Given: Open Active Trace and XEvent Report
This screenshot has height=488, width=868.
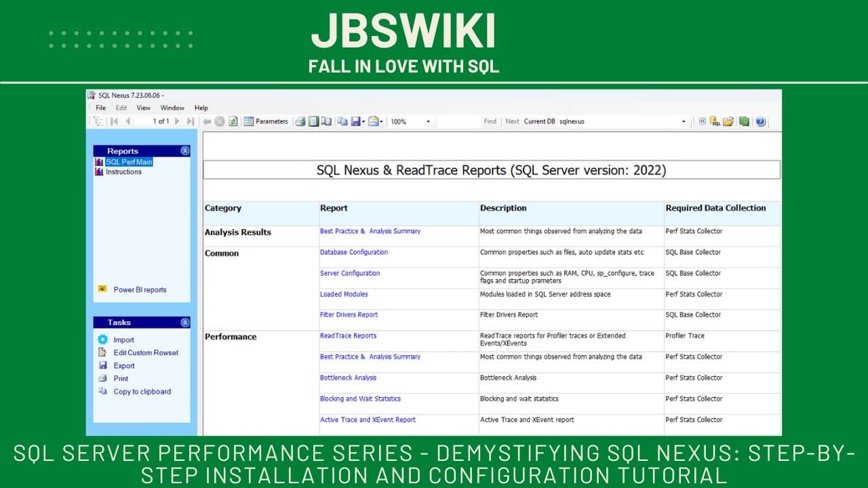Looking at the screenshot, I should 368,420.
